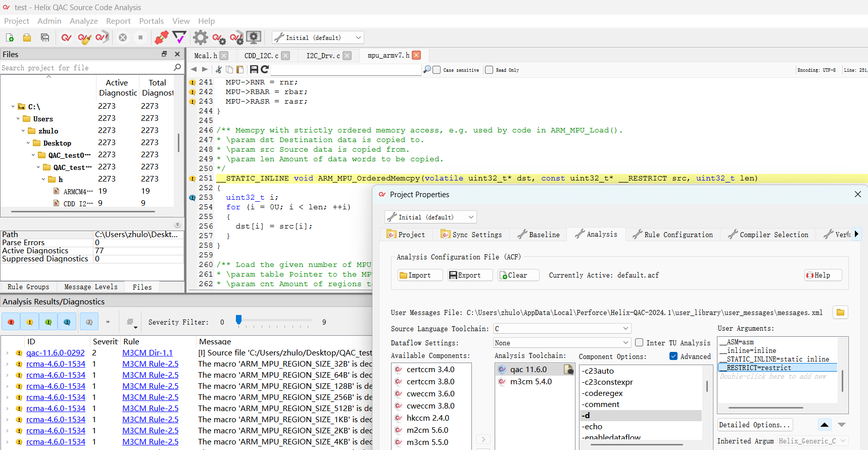Screen dimensions: 868x450
Task: Toggle the Inter TU Analysis checkbox
Action: pyautogui.click(x=639, y=342)
